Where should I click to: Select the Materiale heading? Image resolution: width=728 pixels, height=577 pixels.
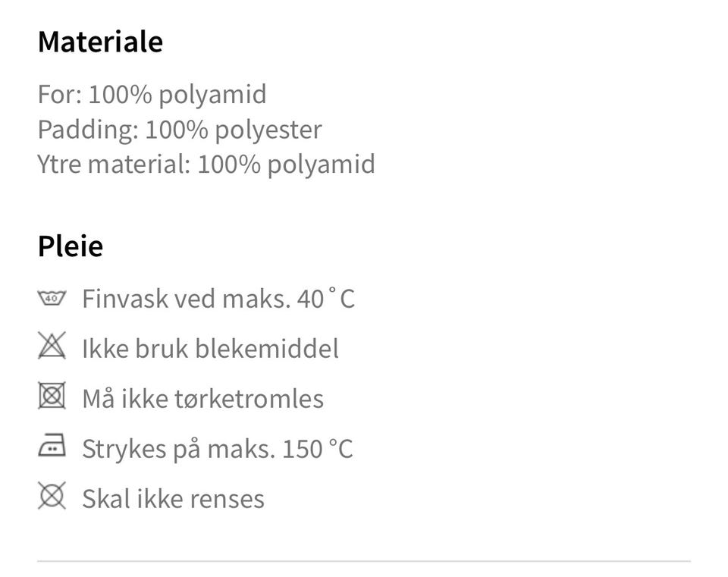tap(100, 42)
